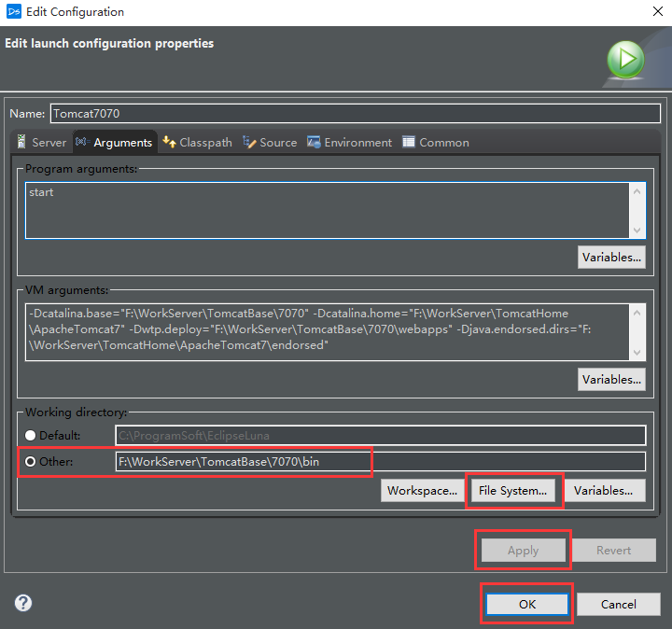Open help via question mark icon

click(23, 603)
